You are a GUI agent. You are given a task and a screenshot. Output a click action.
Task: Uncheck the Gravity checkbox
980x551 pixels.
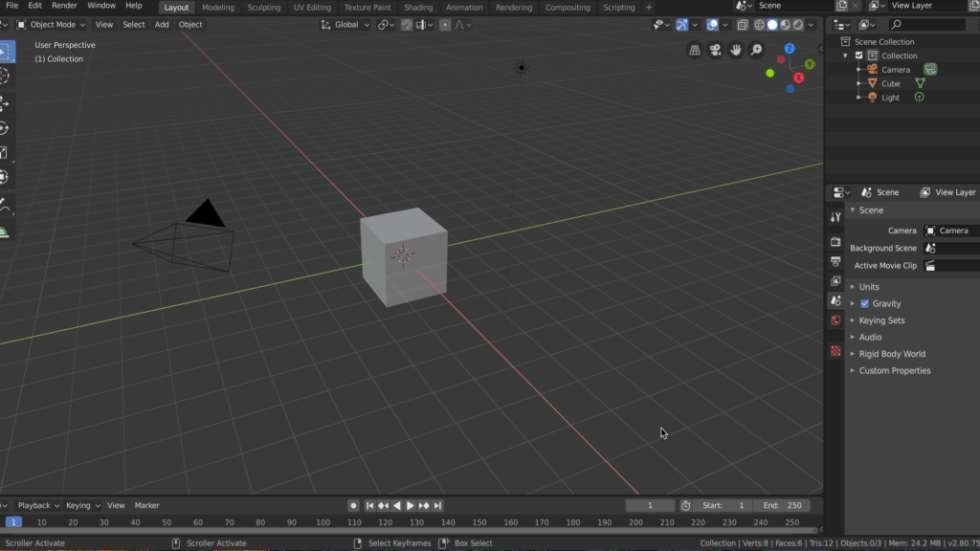tap(864, 303)
